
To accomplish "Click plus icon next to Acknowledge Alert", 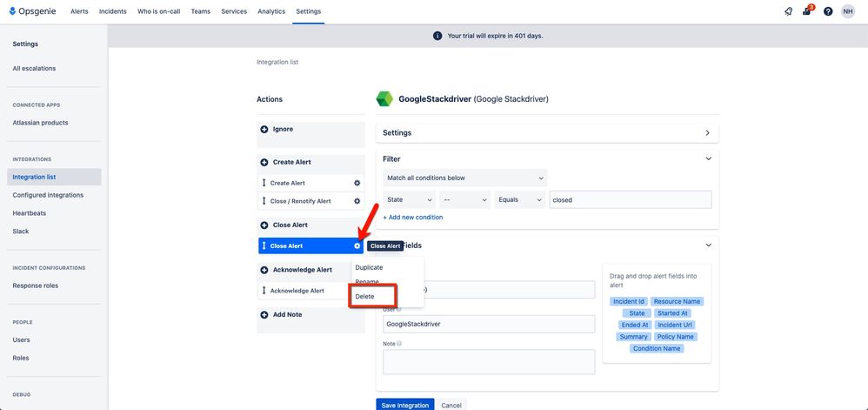I will click(x=264, y=270).
